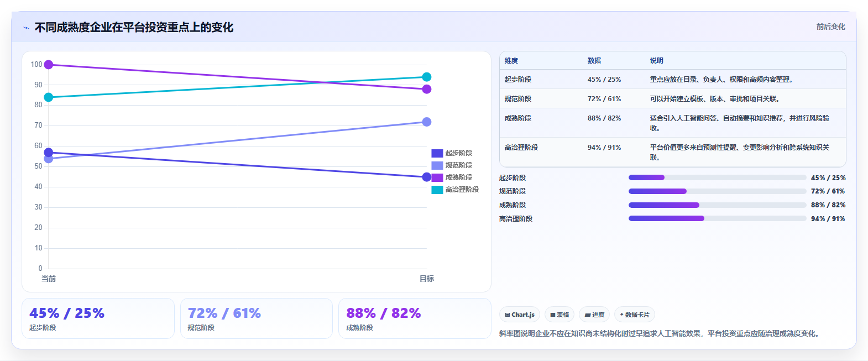868x361 pixels.
Task: Click the 94% / 91% value beside progress bar
Action: [828, 219]
